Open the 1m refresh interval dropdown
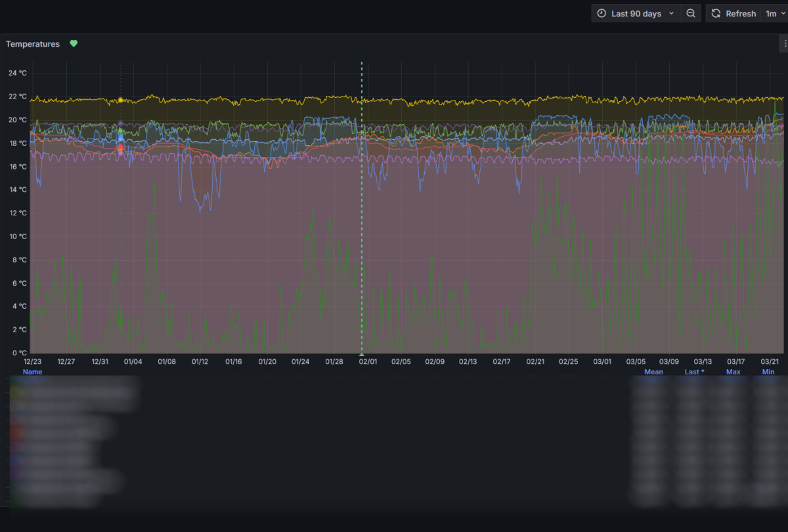Screen dimensions: 788x532 (x=775, y=14)
